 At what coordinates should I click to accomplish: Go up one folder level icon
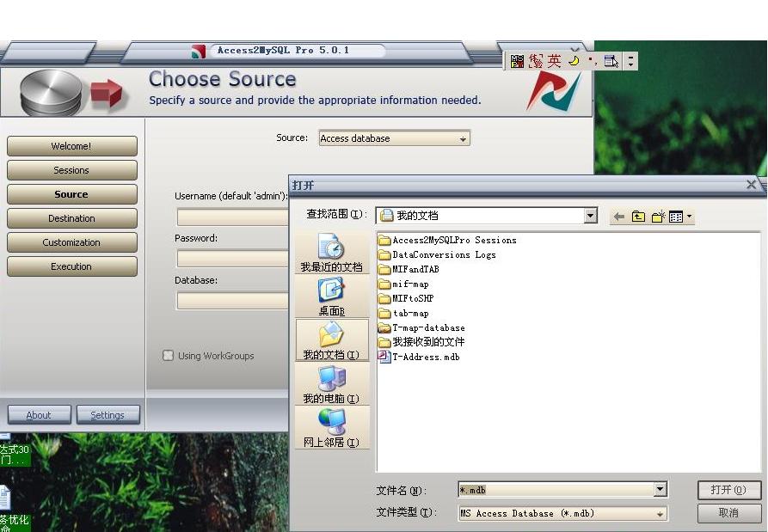(638, 217)
